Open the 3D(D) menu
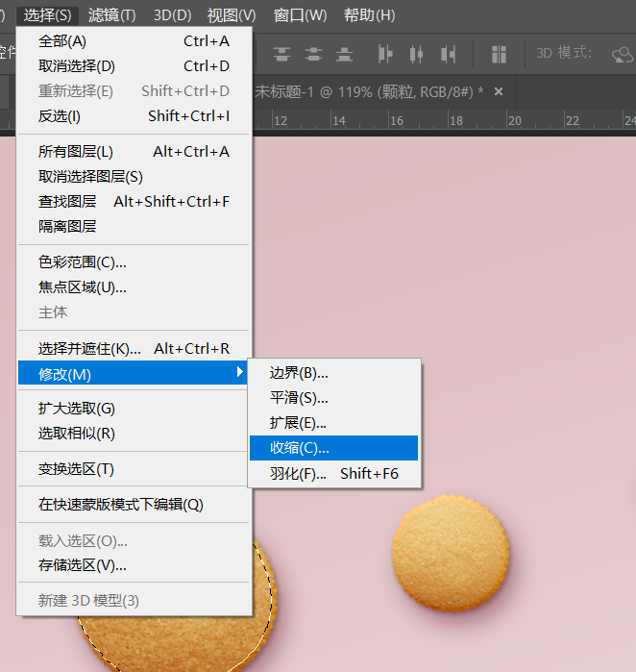Viewport: 636px width, 672px height. [173, 15]
